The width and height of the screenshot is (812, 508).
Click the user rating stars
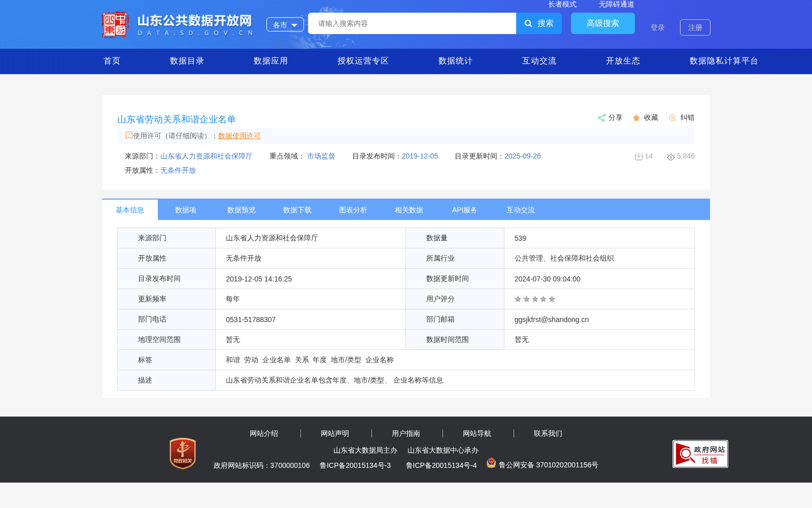[x=535, y=299]
